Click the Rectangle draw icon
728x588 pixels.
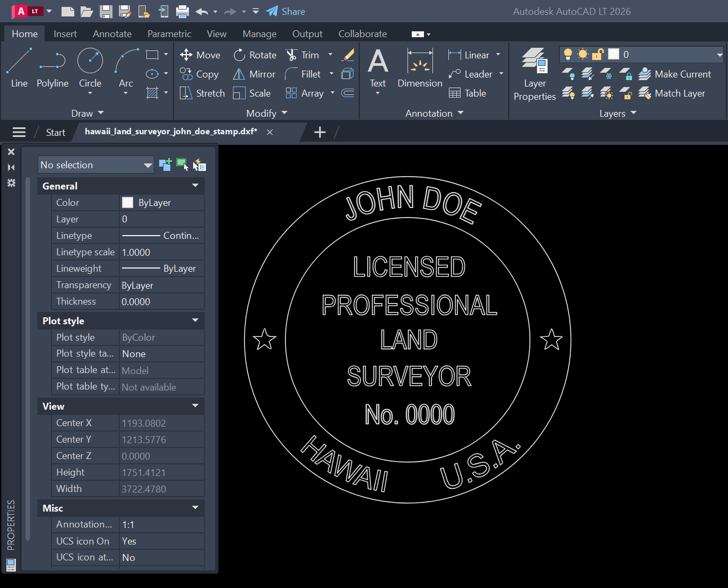tap(152, 55)
